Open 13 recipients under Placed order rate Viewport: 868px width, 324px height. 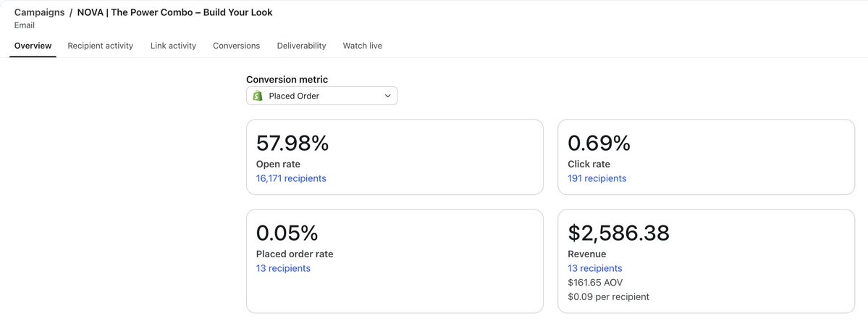pos(284,268)
